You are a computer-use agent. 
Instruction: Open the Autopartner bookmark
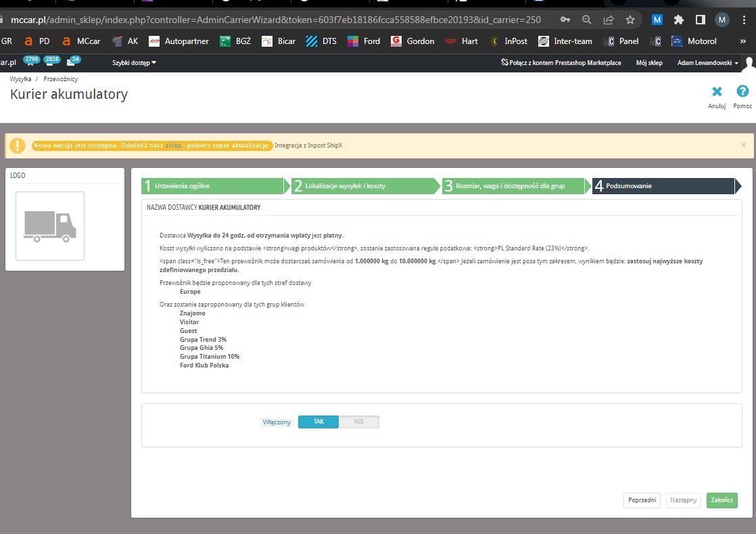(x=179, y=41)
